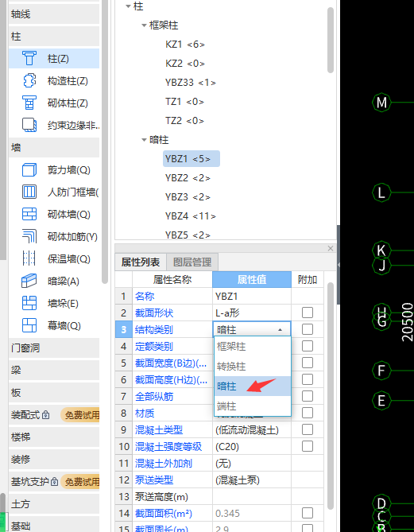Expand the 装修 category
414x532 pixels.
coord(54,460)
